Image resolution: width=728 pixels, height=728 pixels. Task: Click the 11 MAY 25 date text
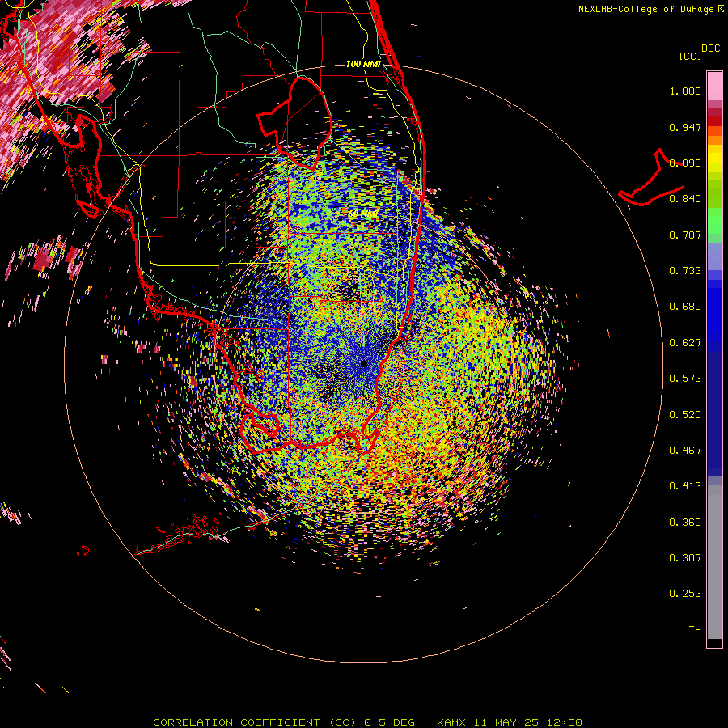pos(506,722)
